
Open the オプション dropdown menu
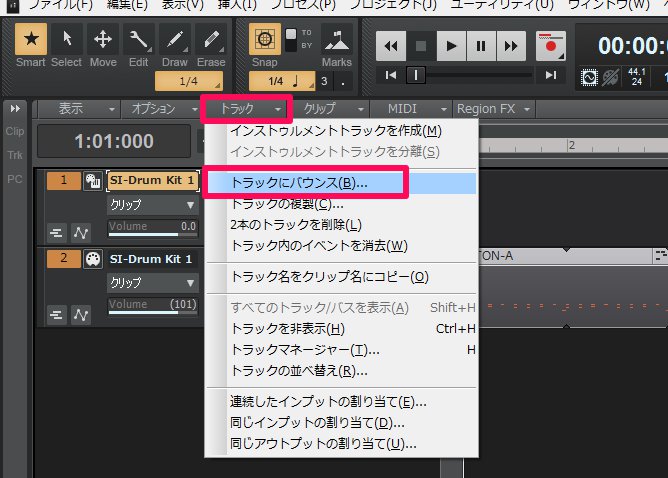pyautogui.click(x=161, y=109)
